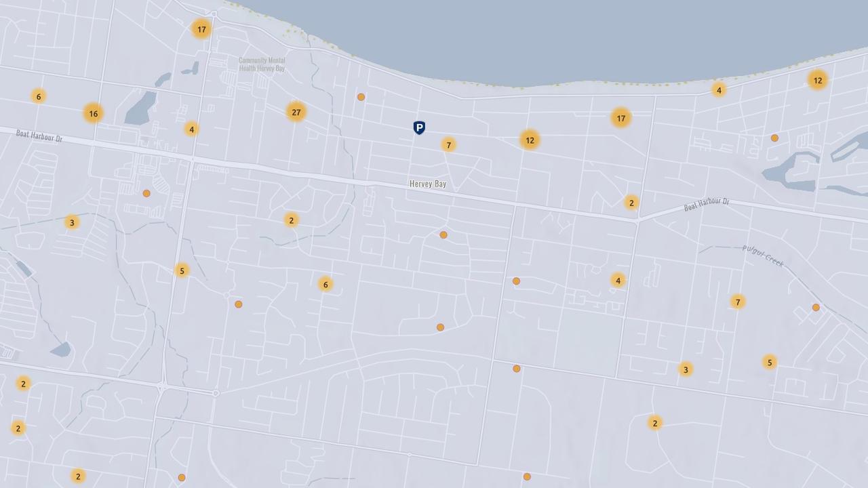
Task: Select the orange dot below the northeast 12 cluster
Action: [x=774, y=138]
